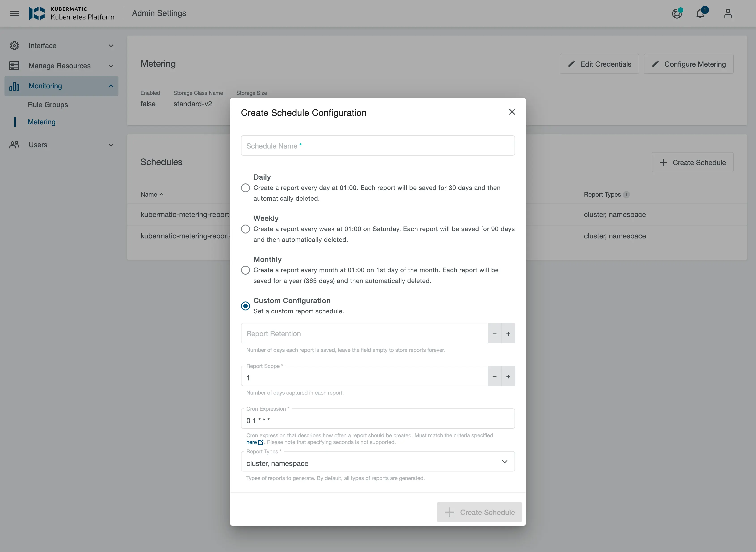This screenshot has width=756, height=552.
Task: Choose the Monthly schedule option
Action: coord(246,270)
